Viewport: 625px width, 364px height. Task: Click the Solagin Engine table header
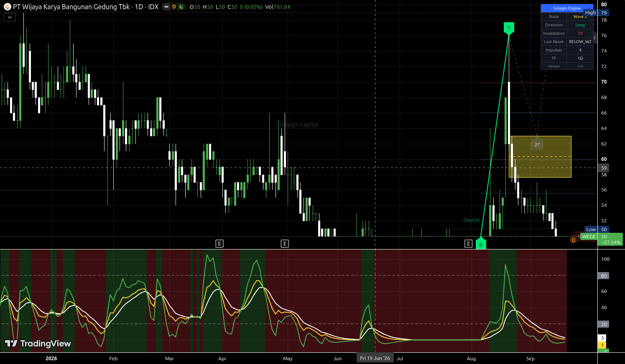(x=567, y=8)
